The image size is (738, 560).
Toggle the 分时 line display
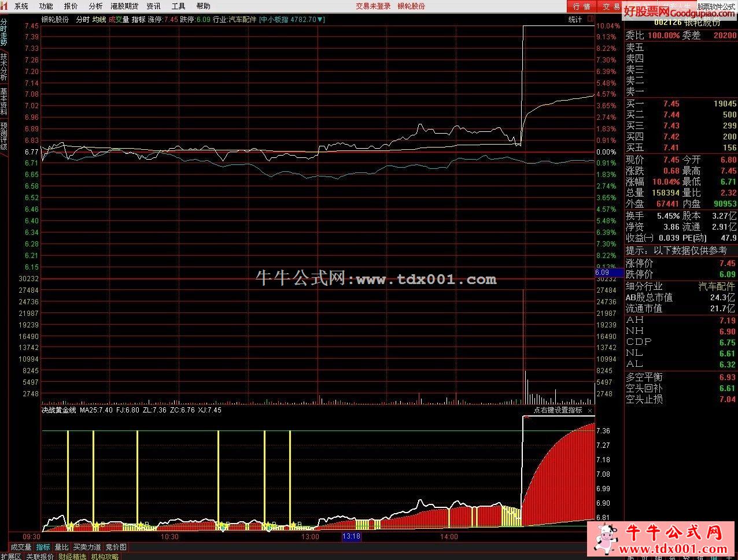click(x=83, y=19)
